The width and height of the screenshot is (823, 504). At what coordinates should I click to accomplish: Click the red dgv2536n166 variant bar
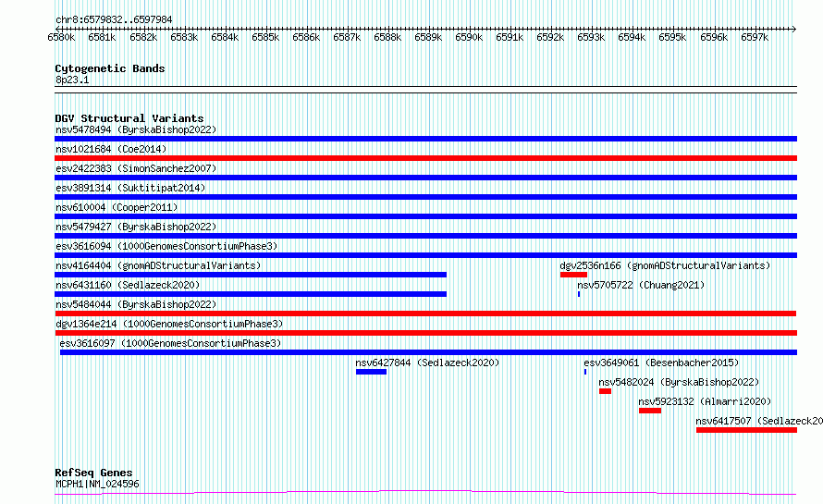573,275
